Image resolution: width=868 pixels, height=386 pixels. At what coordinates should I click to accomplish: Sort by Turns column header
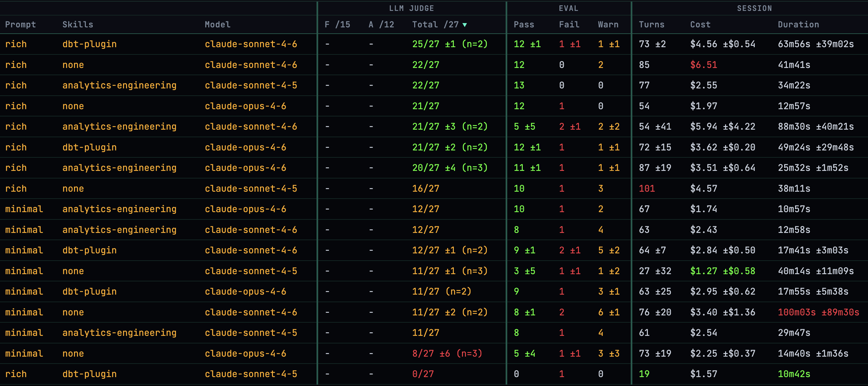[x=651, y=25]
